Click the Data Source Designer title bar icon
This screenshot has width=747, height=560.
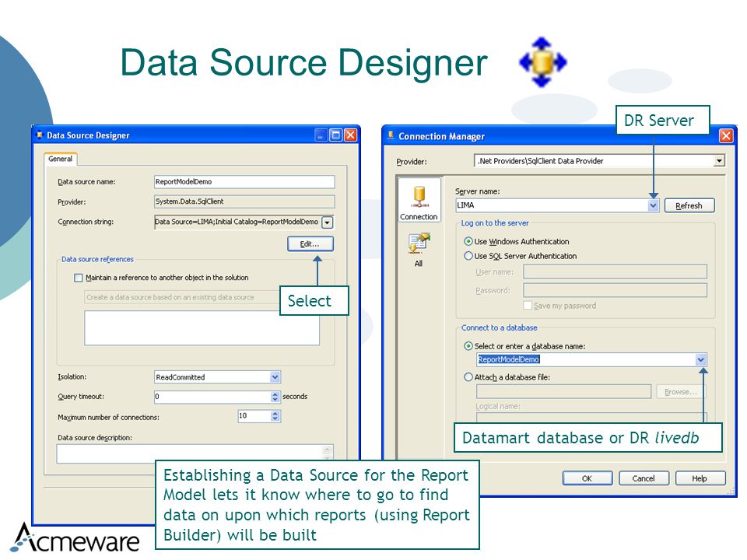40,135
